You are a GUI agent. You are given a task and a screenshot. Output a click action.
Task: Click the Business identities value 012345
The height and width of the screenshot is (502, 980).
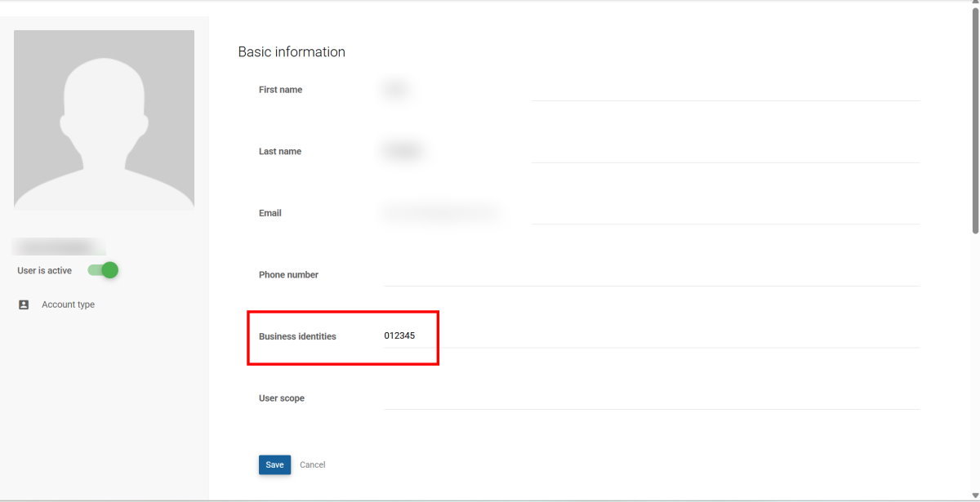399,335
